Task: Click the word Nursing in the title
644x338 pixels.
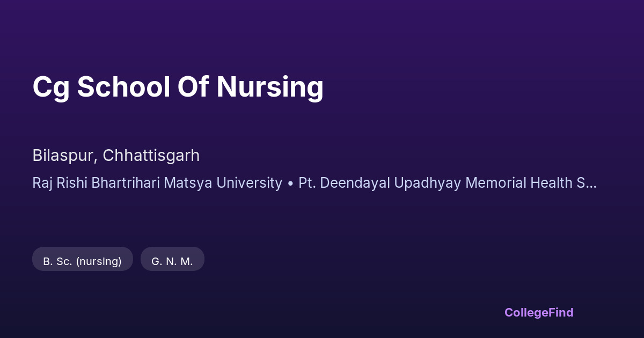Action: pos(270,87)
